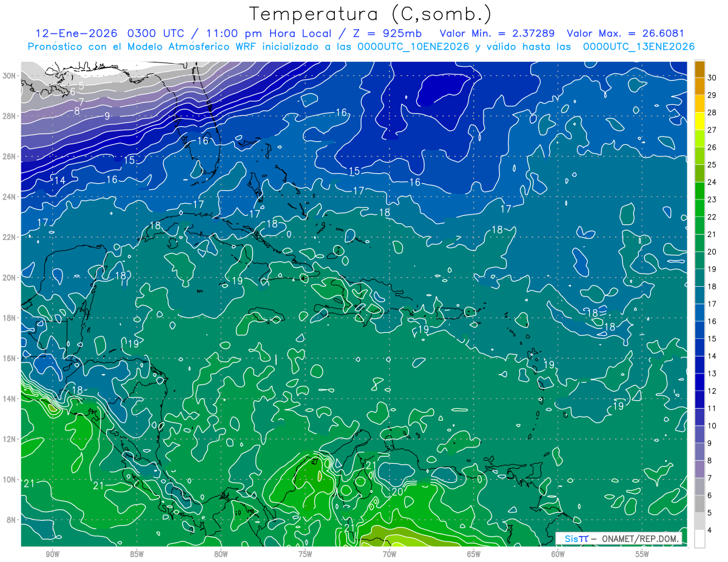728x562 pixels.
Task: Pick the orange colorbar swatch between 29 and 30
Action: (699, 87)
